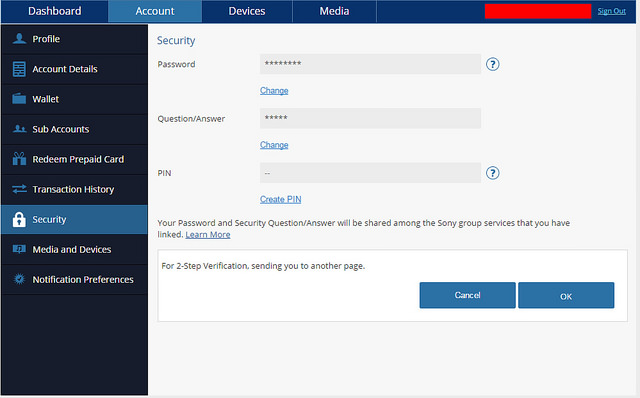Click the red redacted username bar
Image resolution: width=640 pixels, height=398 pixels.
coord(538,11)
